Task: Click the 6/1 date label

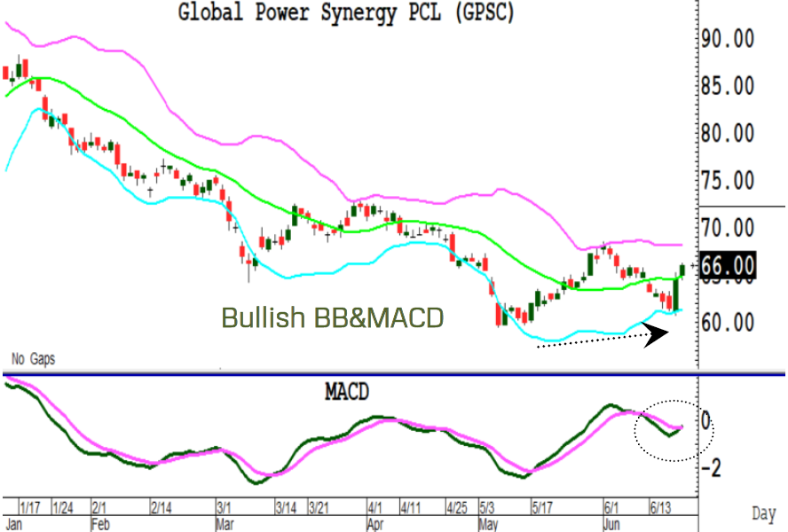Action: [611, 507]
